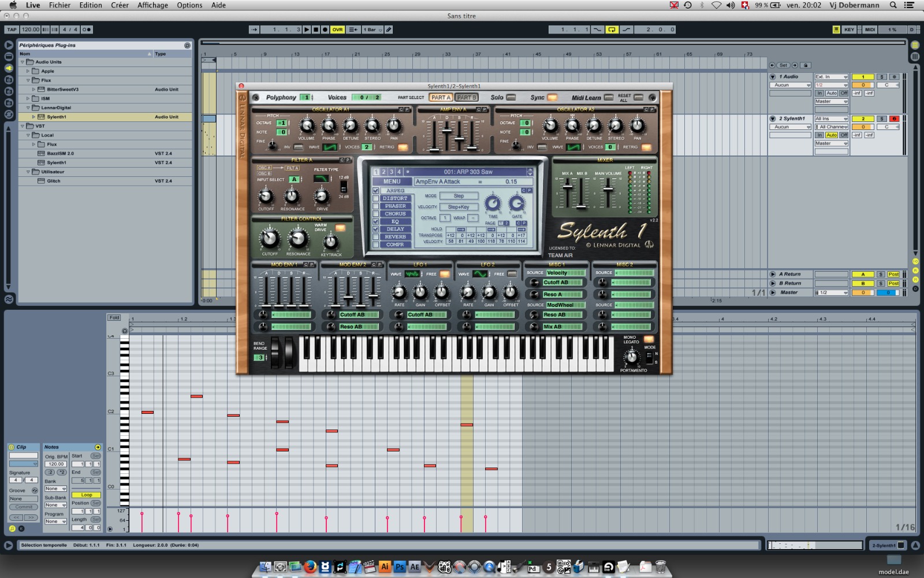The image size is (924, 578).
Task: Click the Main Volume mixer fader
Action: click(608, 190)
